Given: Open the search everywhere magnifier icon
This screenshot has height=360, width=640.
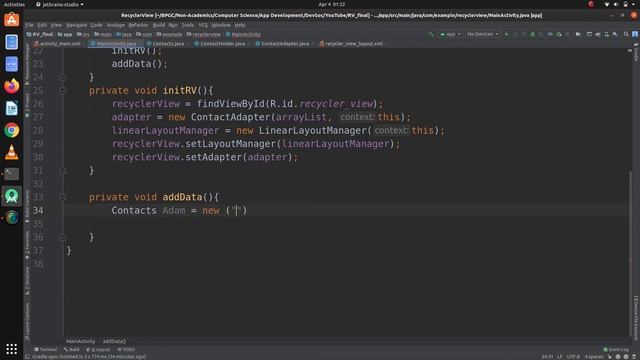Looking at the screenshot, I should 626,34.
